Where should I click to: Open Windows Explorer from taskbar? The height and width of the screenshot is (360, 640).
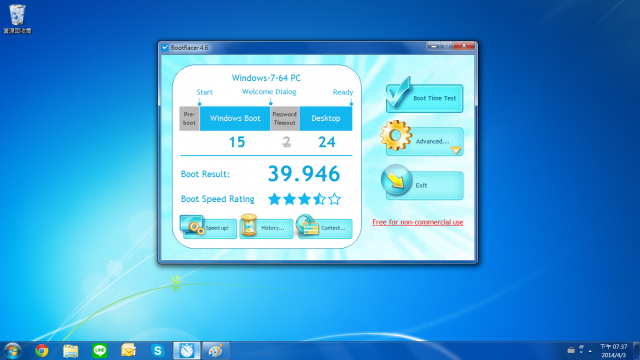[71, 351]
